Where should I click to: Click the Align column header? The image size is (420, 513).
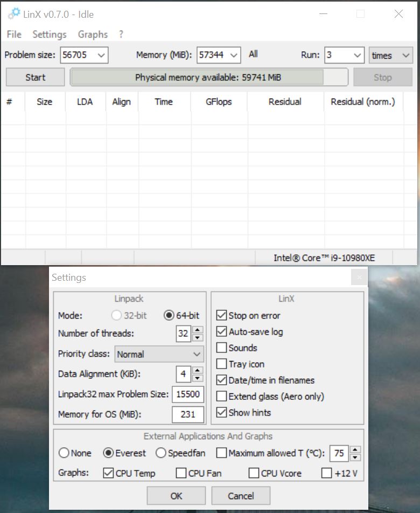(122, 102)
